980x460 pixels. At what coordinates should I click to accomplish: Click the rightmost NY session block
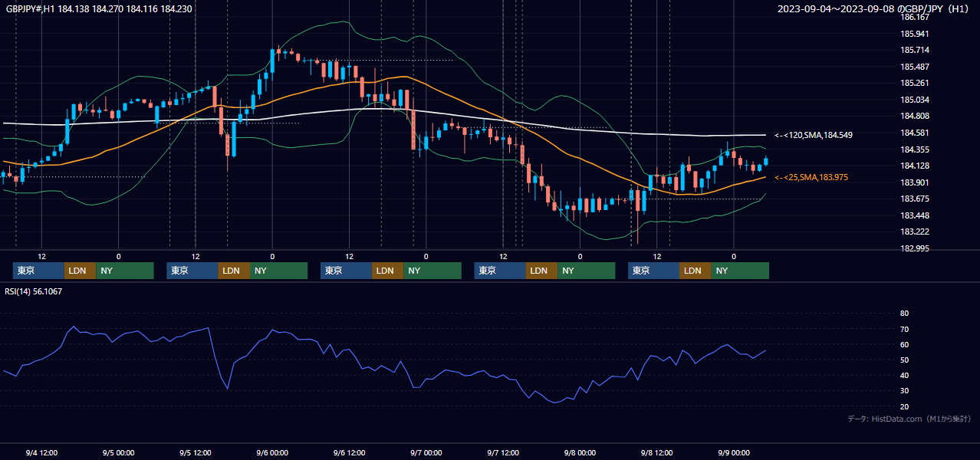pos(739,271)
